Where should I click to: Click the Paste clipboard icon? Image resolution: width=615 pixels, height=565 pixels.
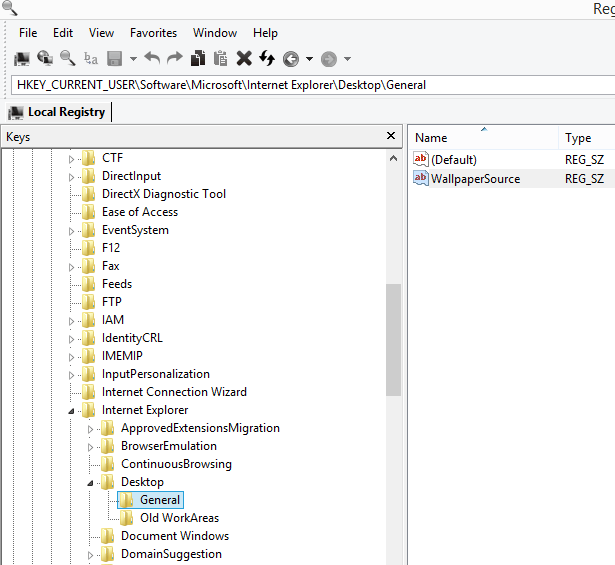(x=220, y=59)
